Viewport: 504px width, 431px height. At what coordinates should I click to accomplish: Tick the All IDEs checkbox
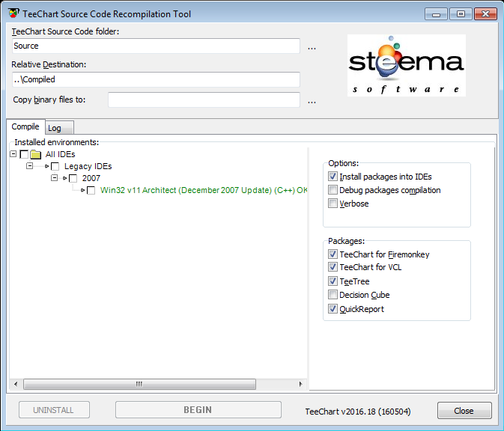pyautogui.click(x=24, y=154)
